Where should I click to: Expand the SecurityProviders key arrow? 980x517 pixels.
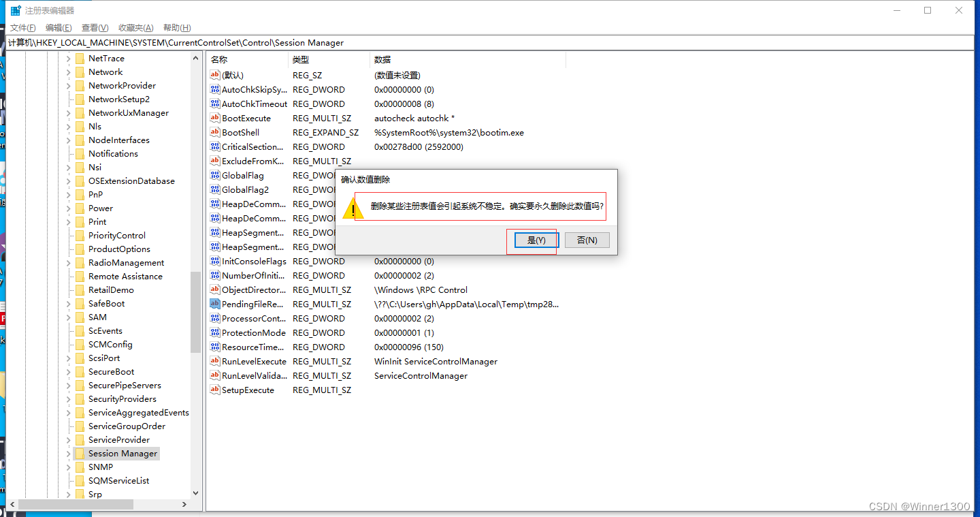69,399
